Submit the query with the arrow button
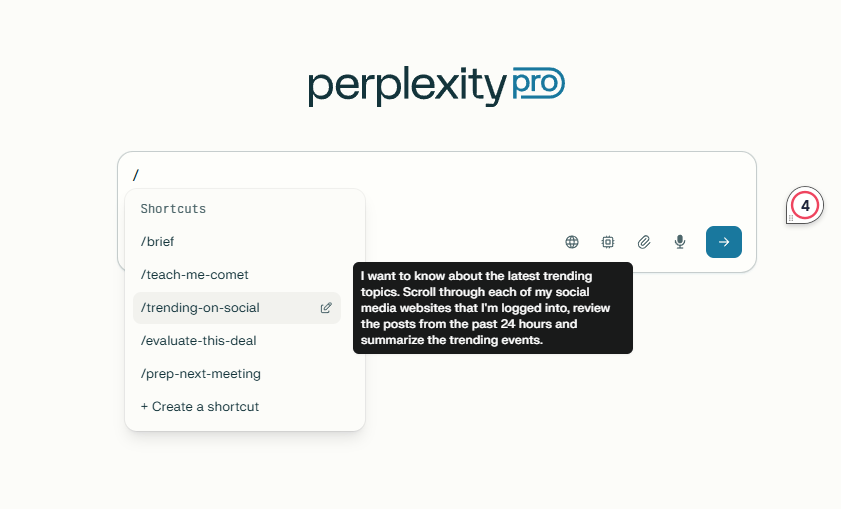 [x=724, y=242]
